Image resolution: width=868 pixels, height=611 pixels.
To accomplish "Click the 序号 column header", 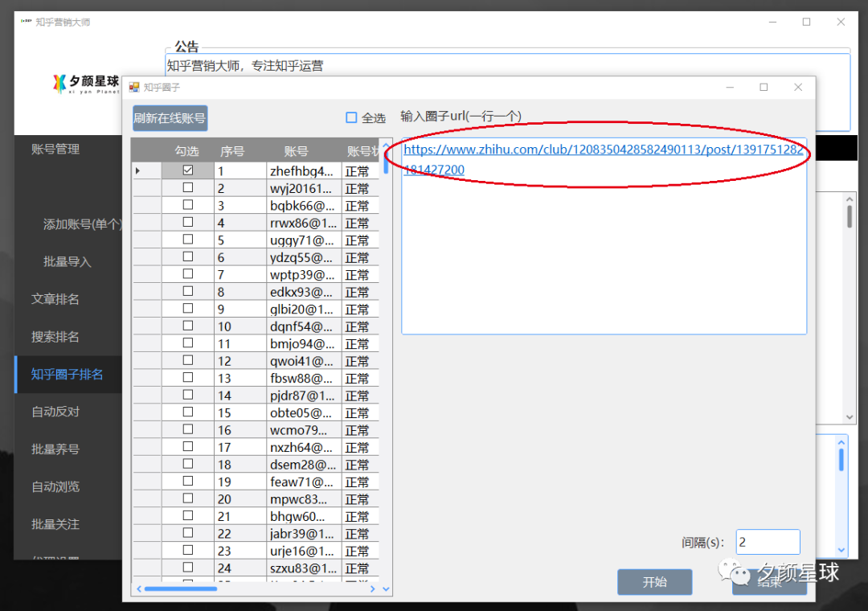I will (232, 150).
